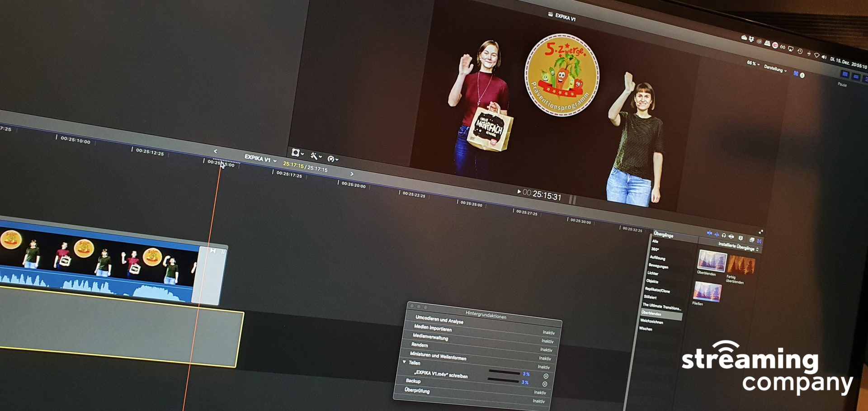Click the red round menu bar icon
The width and height of the screenshot is (868, 411).
click(775, 45)
